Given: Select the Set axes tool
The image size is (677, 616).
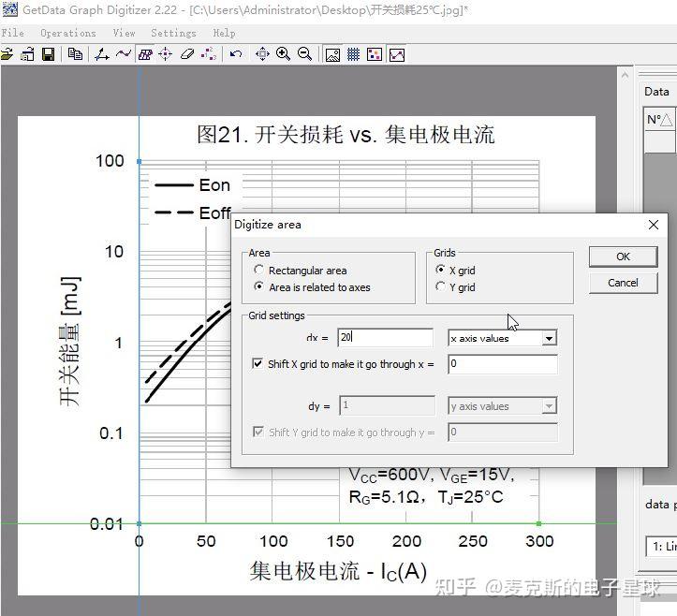Looking at the screenshot, I should point(102,54).
